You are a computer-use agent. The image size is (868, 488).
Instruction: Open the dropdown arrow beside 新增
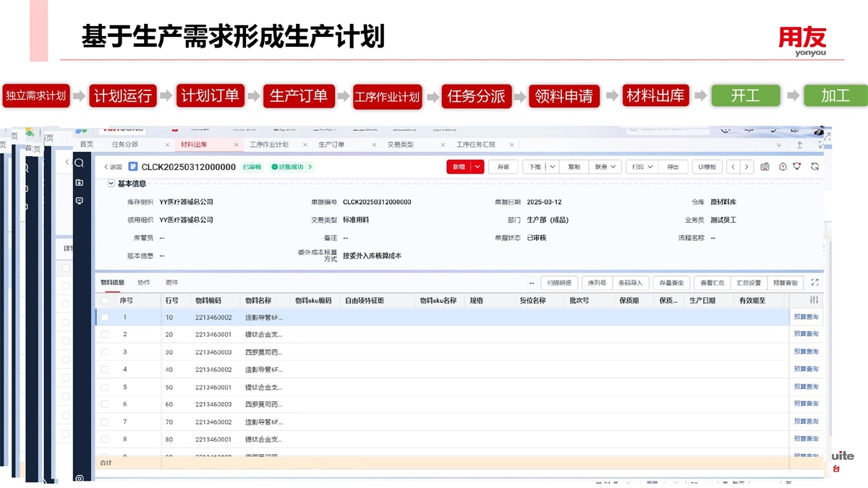(x=477, y=166)
